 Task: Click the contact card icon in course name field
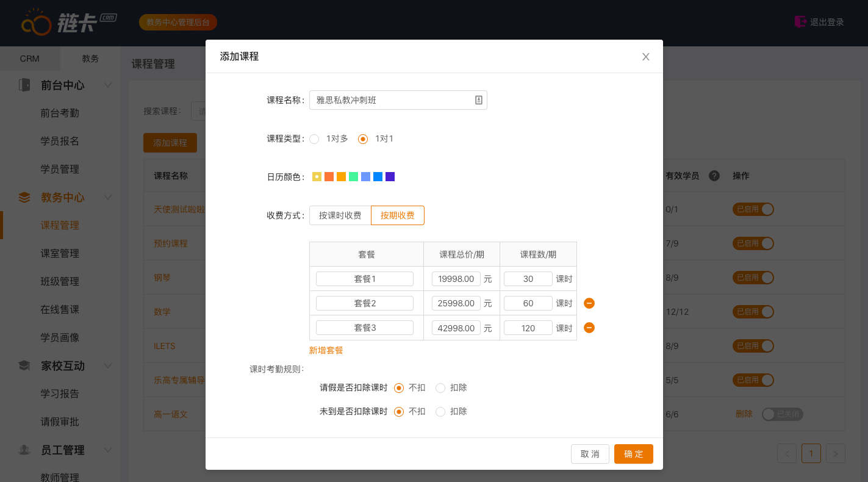[479, 100]
